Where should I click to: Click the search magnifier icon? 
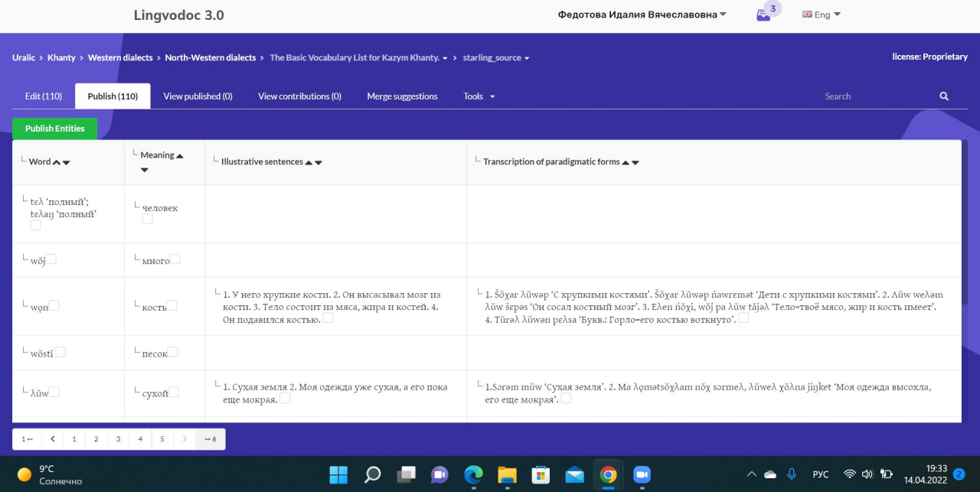tap(943, 96)
